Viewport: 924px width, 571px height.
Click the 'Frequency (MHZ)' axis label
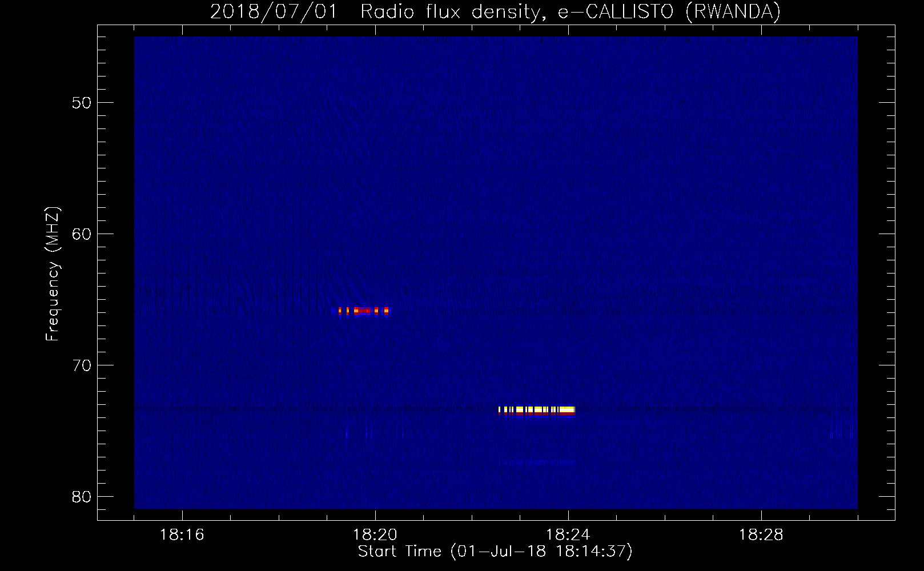point(53,274)
